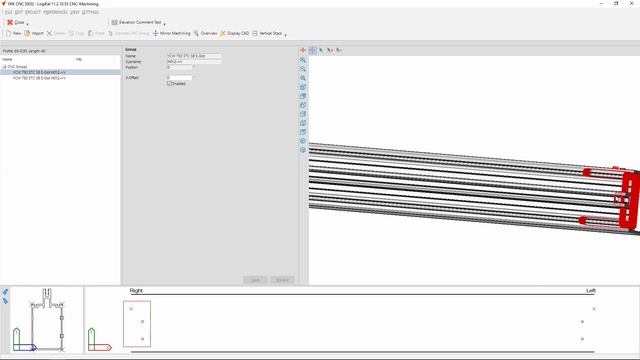The image size is (640, 360).
Task: Click the Paste toolbar button
Action: coord(96,33)
